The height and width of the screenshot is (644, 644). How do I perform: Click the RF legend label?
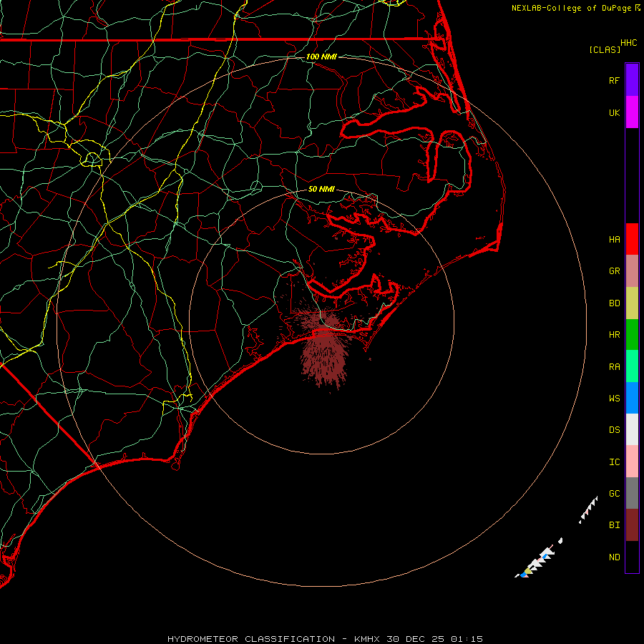point(614,80)
